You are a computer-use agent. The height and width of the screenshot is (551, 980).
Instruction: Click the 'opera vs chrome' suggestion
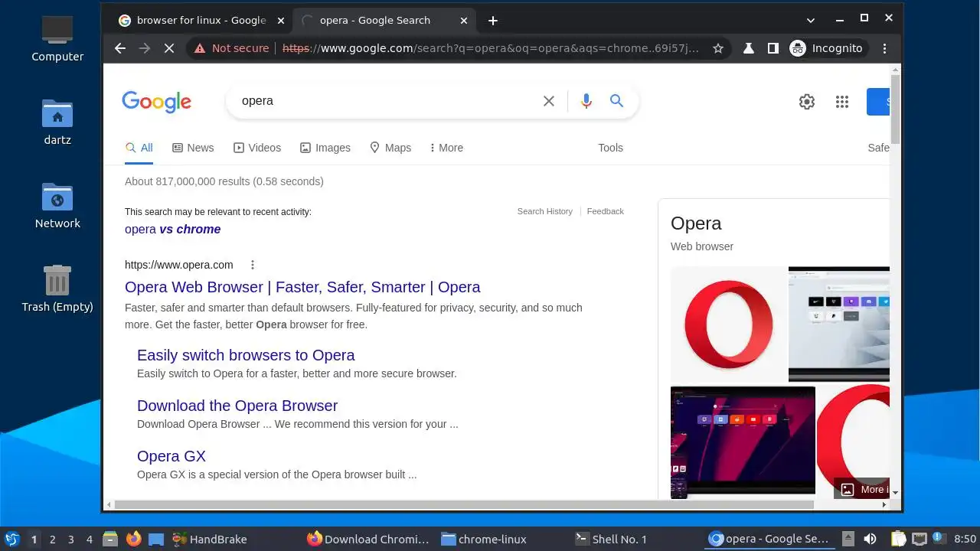pyautogui.click(x=172, y=229)
